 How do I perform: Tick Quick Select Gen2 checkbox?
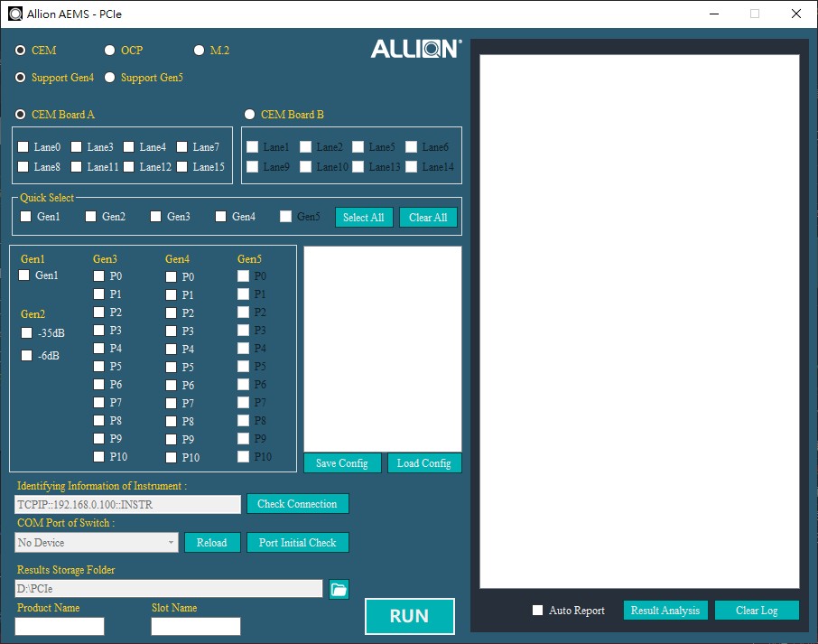coord(91,216)
